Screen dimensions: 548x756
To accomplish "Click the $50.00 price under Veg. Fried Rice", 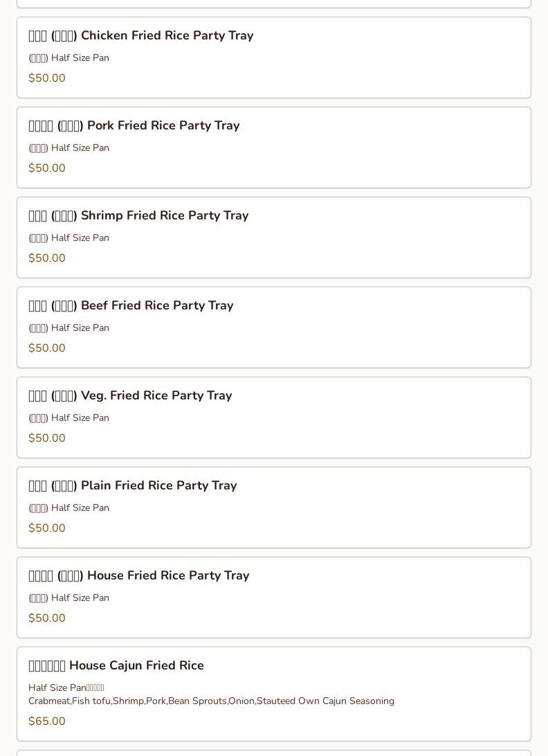I will 47,438.
